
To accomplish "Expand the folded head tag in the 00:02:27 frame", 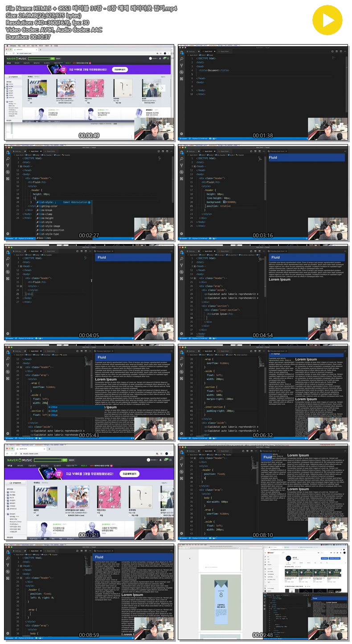I will [20, 166].
